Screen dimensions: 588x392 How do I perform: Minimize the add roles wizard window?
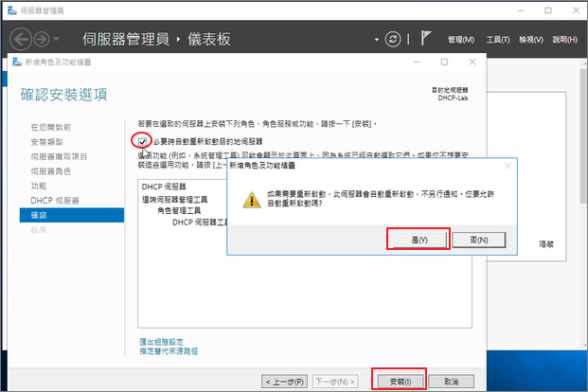click(417, 62)
